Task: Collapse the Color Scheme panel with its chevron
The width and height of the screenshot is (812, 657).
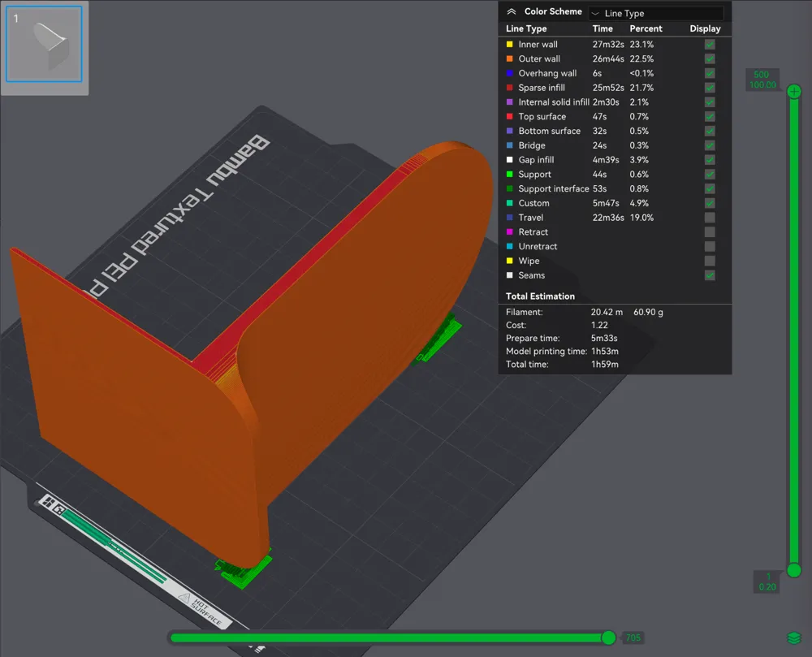Action: [x=512, y=11]
